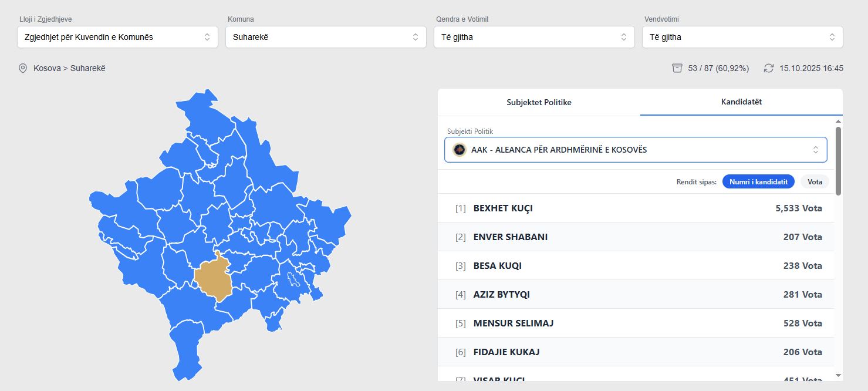Sort candidates by Vota

tap(815, 181)
